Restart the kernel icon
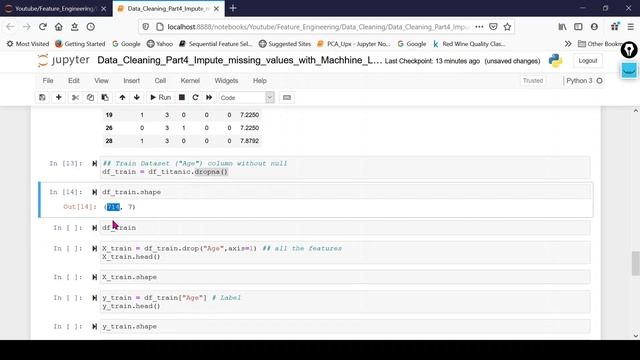The height and width of the screenshot is (360, 640). pyautogui.click(x=195, y=98)
